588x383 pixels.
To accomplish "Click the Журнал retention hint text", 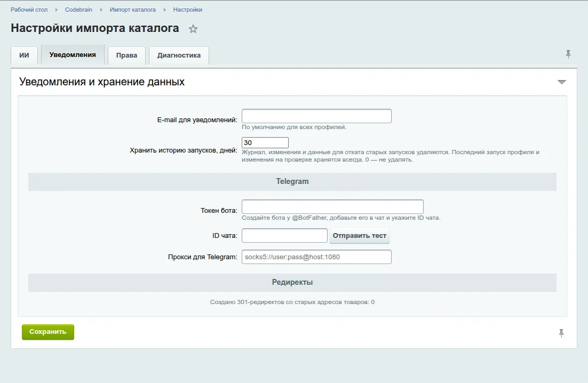I will [x=391, y=156].
